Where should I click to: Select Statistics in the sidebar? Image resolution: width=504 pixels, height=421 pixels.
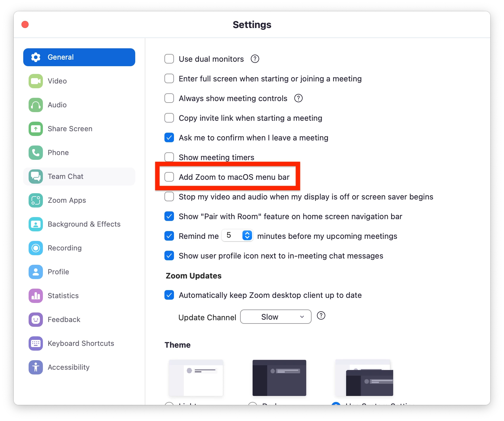coord(79,296)
